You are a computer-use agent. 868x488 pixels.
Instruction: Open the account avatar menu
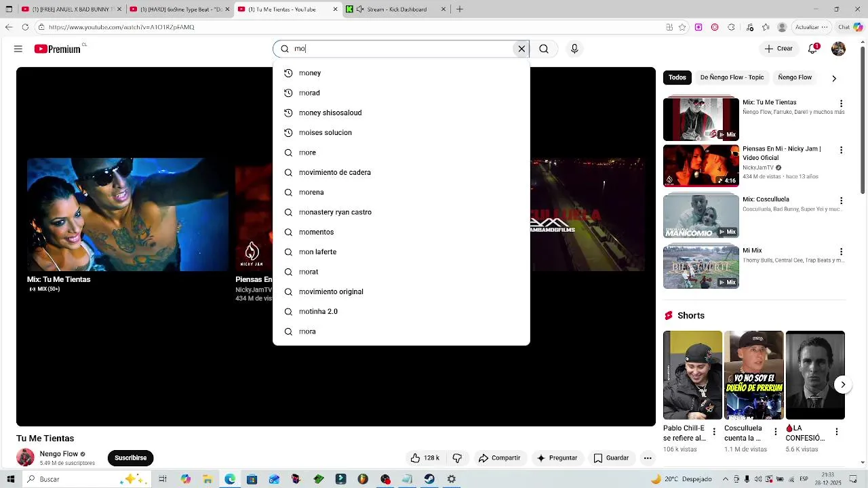pyautogui.click(x=838, y=49)
